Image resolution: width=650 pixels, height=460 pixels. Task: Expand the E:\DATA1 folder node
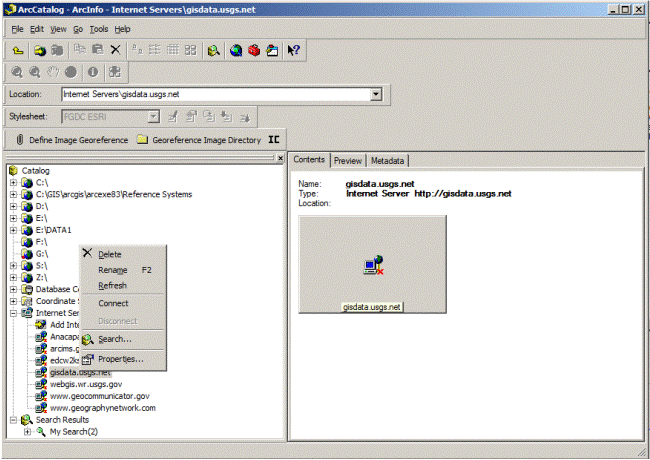point(13,230)
